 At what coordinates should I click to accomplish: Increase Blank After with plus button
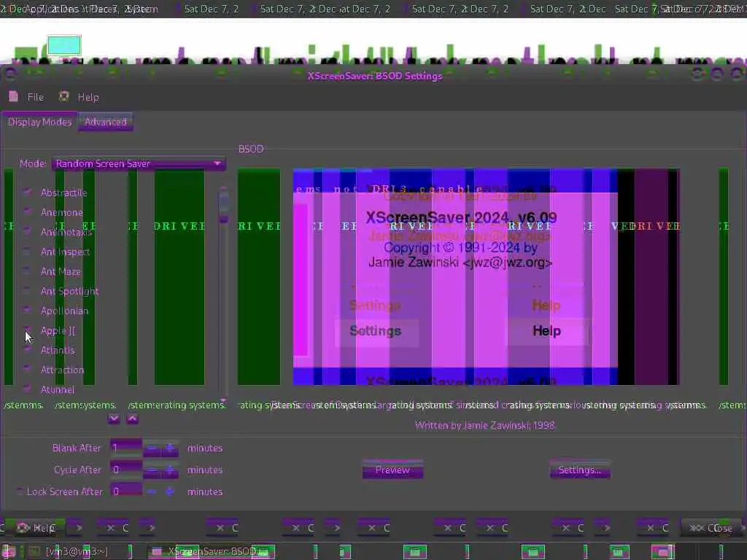[169, 448]
